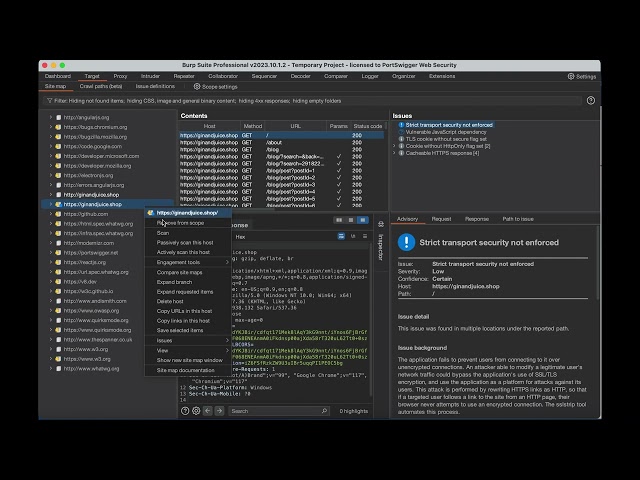Select https://www.quirksmode.org tree entry
This screenshot has width=640, height=480.
[98, 330]
